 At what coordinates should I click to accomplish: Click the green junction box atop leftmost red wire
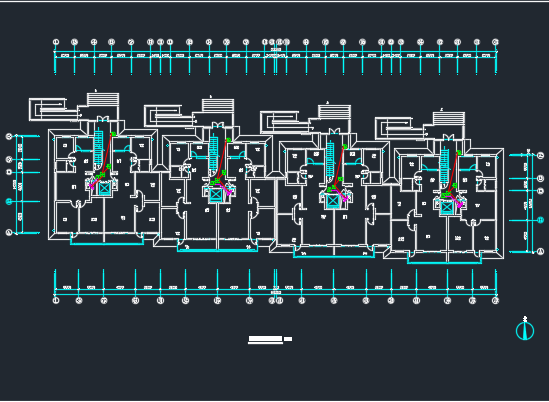113,134
